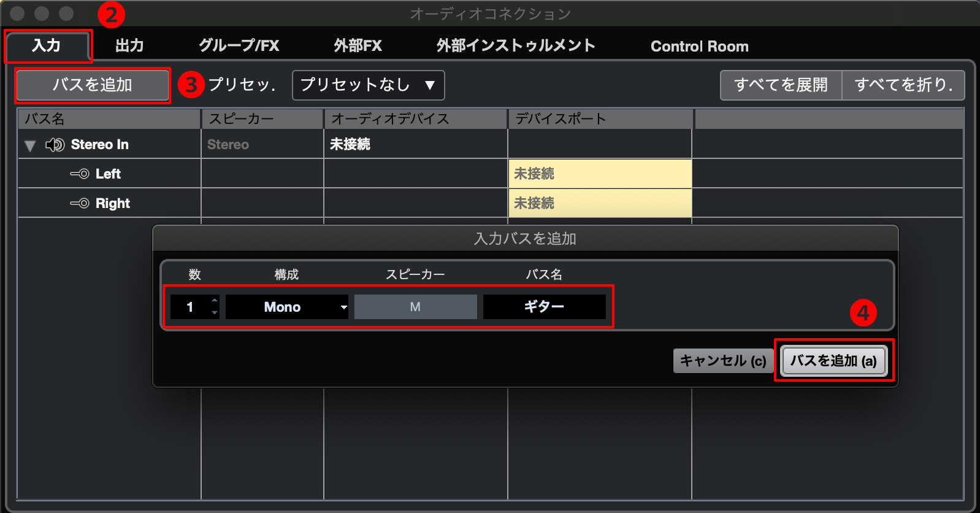Click すべてを展開 to expand all buses

click(781, 85)
